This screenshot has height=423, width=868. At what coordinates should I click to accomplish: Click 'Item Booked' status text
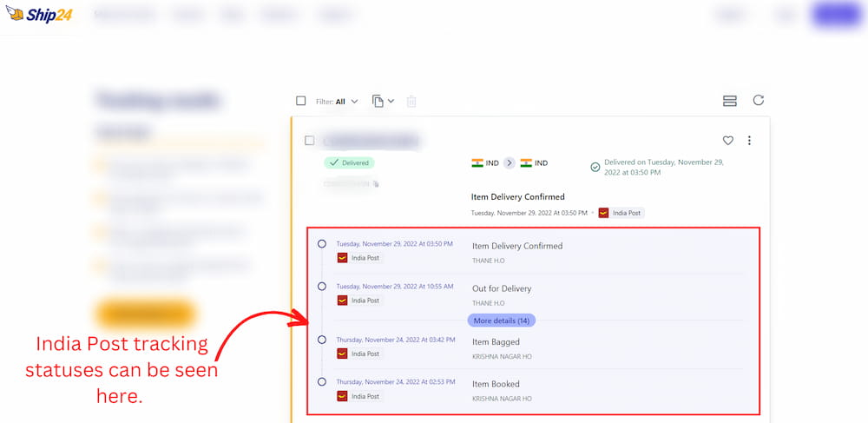pos(496,384)
